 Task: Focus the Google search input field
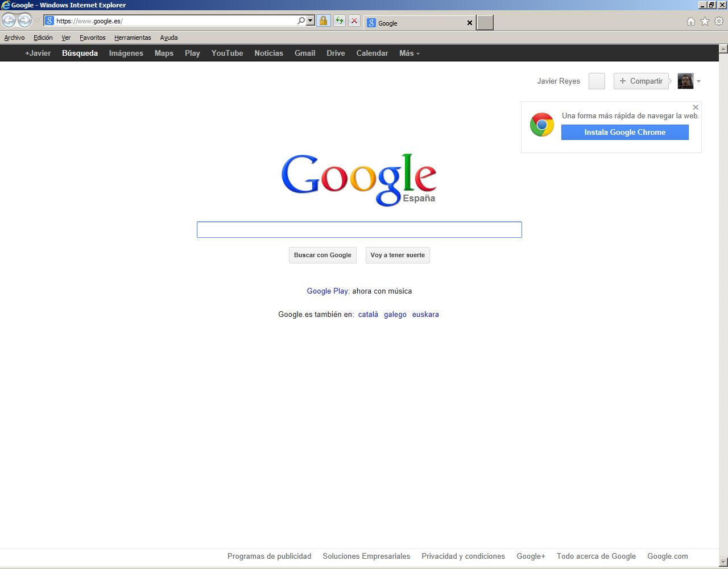pyautogui.click(x=359, y=230)
